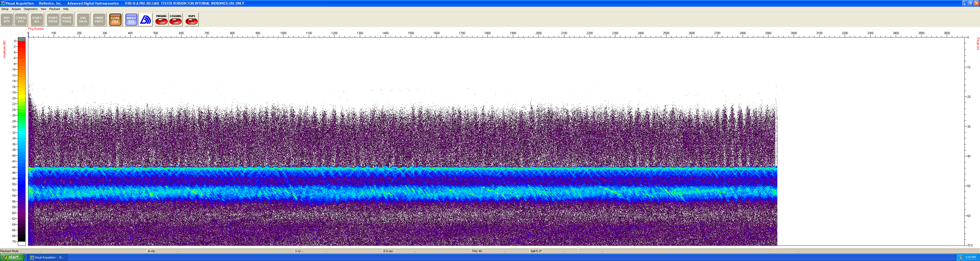Click the SpB:5.3° status bar entry

[x=536, y=251]
